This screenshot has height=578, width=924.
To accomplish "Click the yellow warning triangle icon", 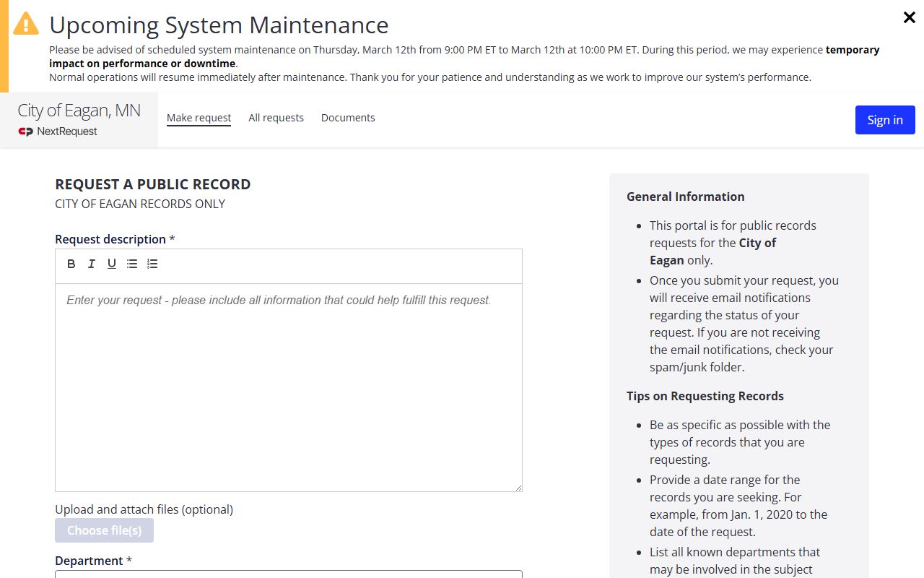I will [26, 24].
